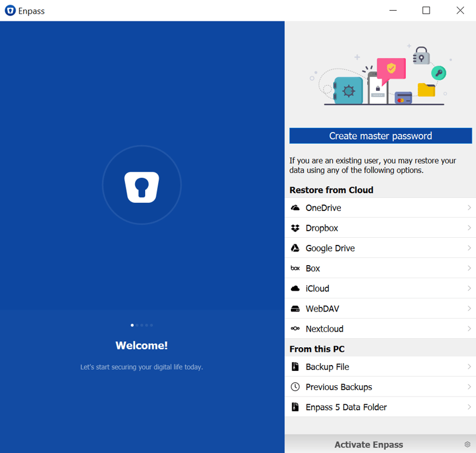Click Create master password button

pyautogui.click(x=381, y=136)
